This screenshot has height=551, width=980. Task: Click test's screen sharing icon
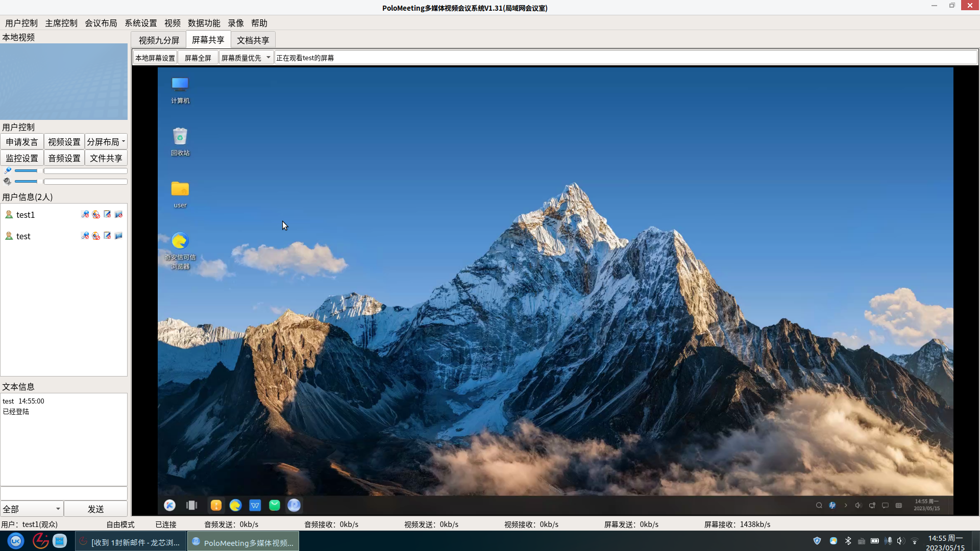click(x=118, y=236)
